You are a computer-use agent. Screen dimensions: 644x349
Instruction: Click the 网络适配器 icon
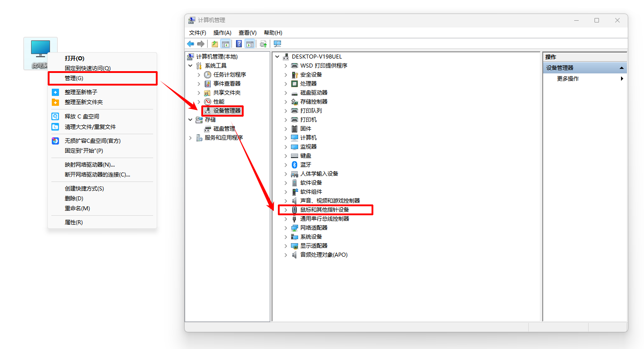[x=295, y=227]
